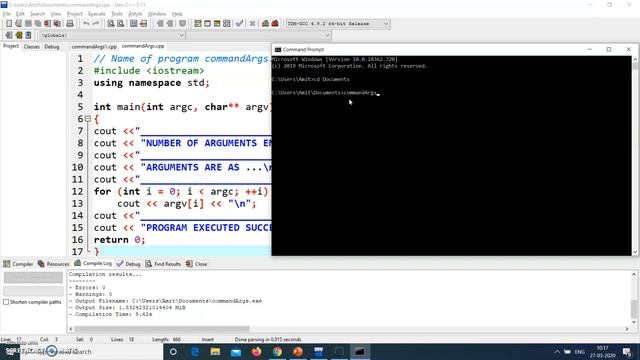640x360 pixels.
Task: Launch Microsoft Edge from taskbar
Action: click(x=195, y=352)
